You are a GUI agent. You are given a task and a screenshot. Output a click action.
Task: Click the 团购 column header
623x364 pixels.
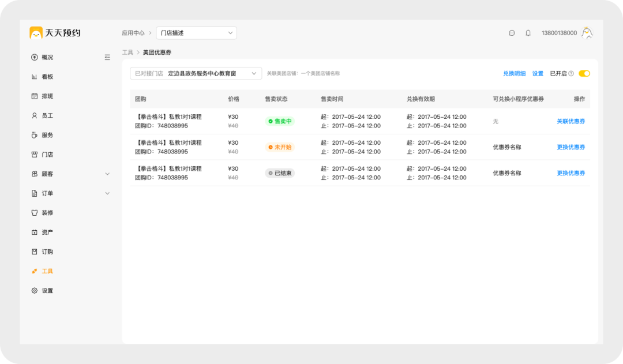[140, 99]
